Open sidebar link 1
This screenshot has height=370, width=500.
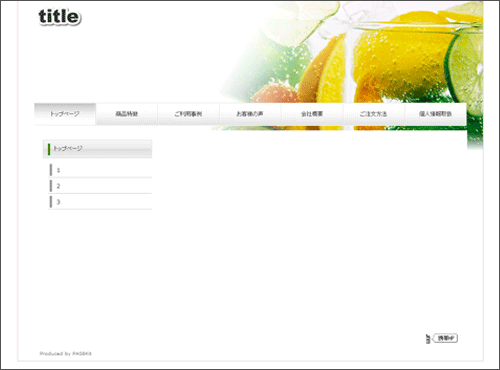100,170
